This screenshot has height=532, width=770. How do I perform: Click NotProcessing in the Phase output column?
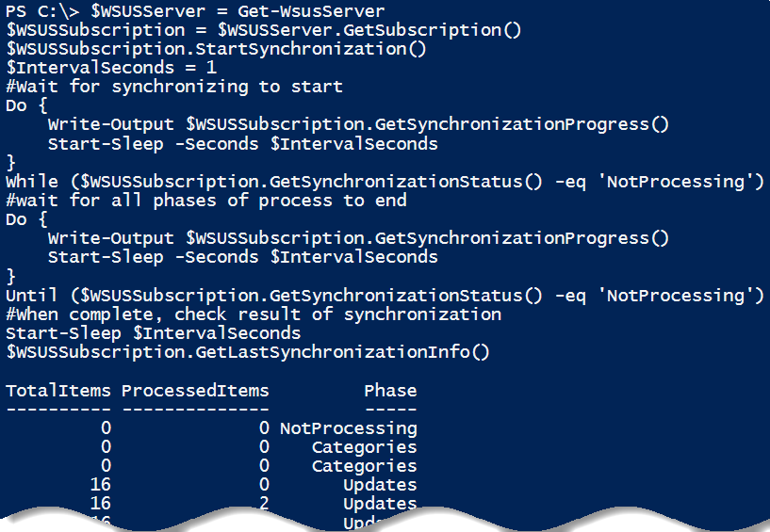pos(348,428)
